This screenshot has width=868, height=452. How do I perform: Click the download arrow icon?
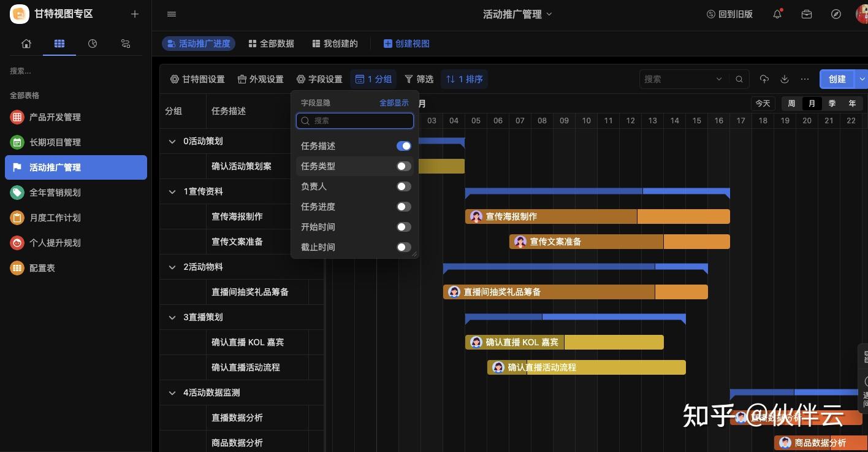point(785,79)
